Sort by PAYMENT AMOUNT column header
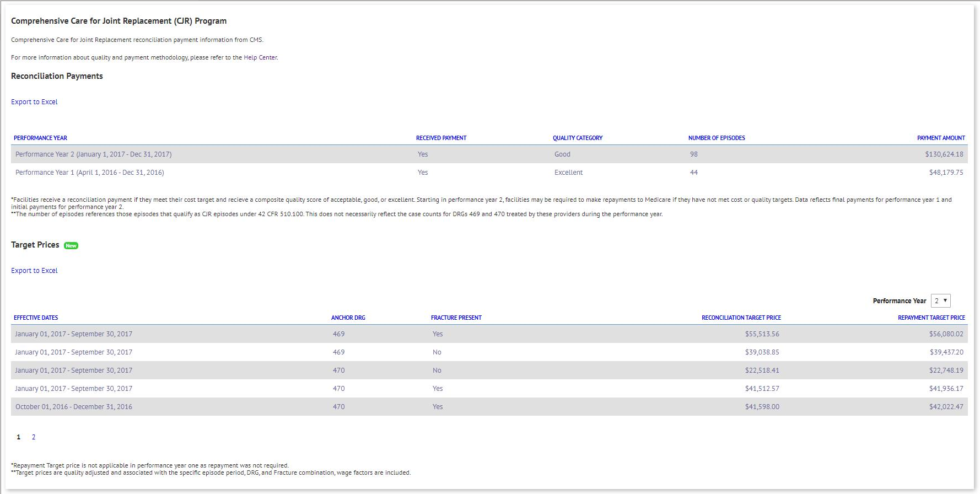Image resolution: width=980 pixels, height=494 pixels. pos(941,138)
